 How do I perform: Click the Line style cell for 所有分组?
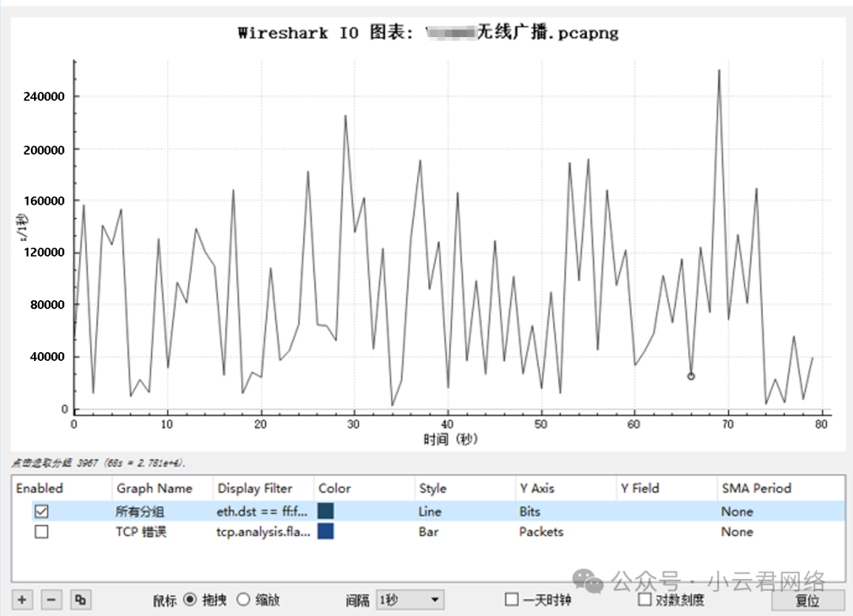pos(430,512)
